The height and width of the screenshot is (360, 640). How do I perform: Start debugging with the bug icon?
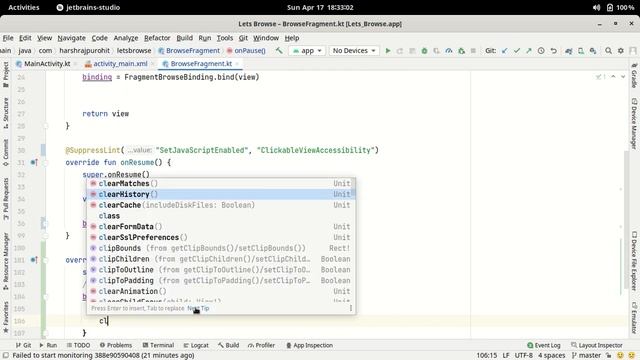(x=424, y=51)
